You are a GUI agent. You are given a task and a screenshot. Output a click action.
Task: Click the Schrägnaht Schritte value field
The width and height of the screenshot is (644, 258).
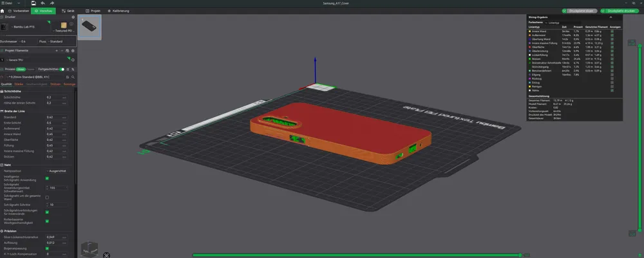pos(57,204)
